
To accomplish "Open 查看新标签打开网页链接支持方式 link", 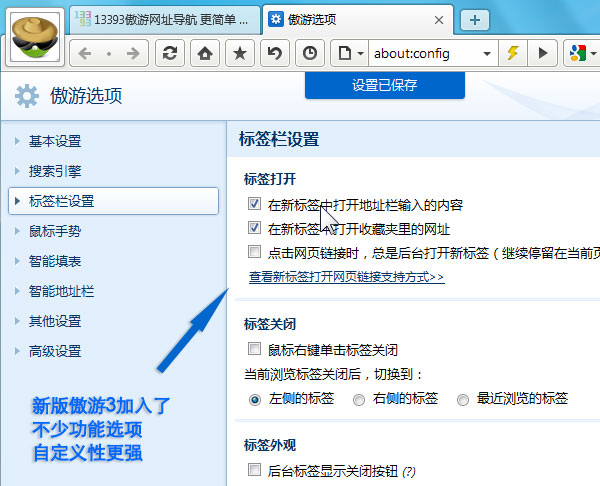I will [x=346, y=277].
